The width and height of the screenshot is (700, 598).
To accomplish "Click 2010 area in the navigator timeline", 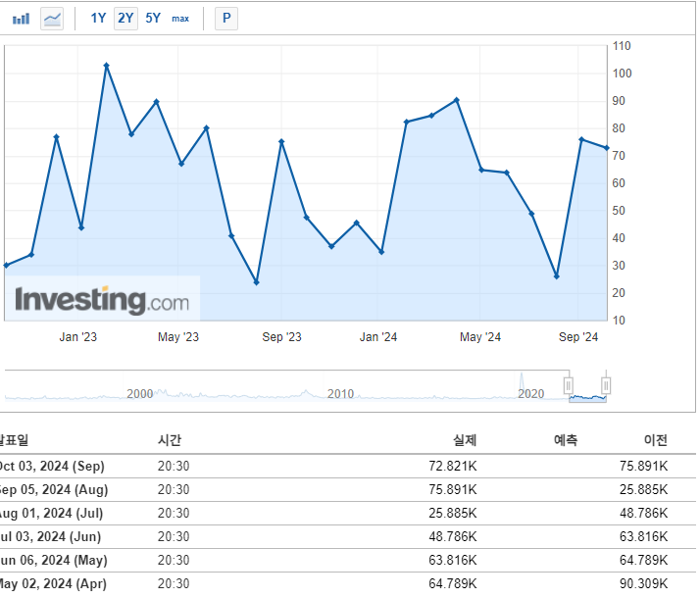I will coord(340,393).
